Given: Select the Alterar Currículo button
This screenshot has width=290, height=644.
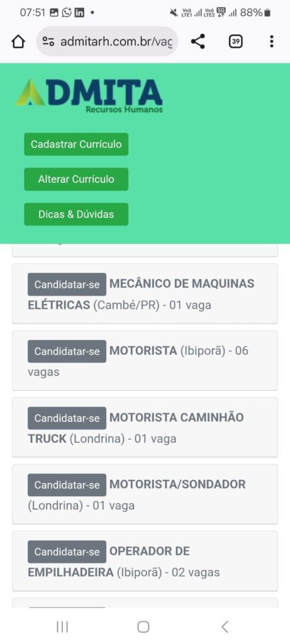Looking at the screenshot, I should tap(76, 179).
